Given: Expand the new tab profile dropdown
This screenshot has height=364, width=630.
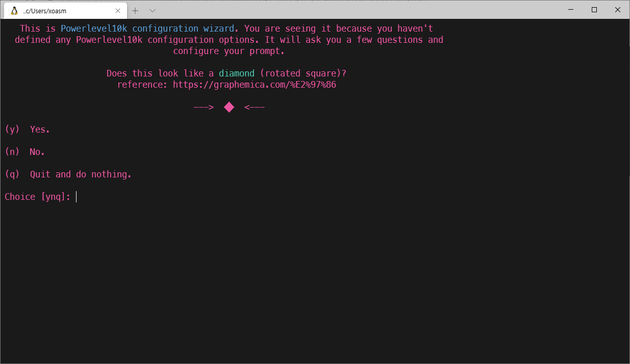Looking at the screenshot, I should pos(152,10).
